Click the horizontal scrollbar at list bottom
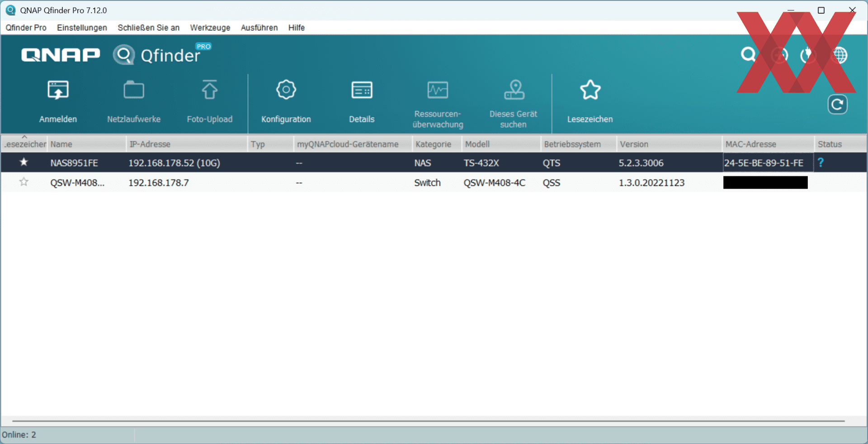 coord(428,421)
